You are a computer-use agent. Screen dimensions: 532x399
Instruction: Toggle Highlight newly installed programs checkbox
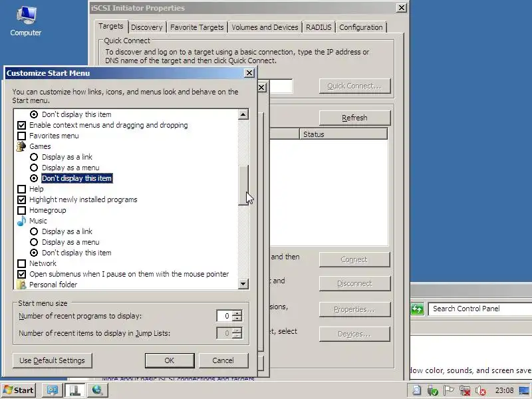[x=21, y=199]
